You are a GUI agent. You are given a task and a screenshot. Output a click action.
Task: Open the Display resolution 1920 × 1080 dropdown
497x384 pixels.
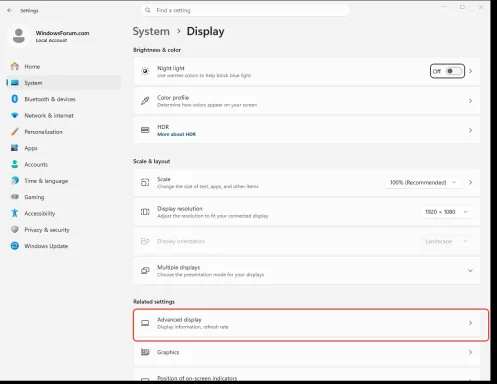[x=446, y=212]
